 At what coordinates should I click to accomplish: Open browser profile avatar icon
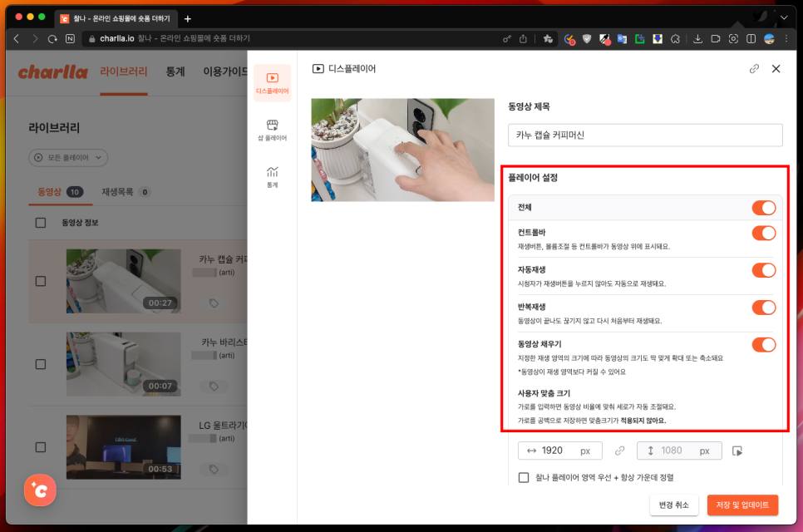[x=769, y=39]
